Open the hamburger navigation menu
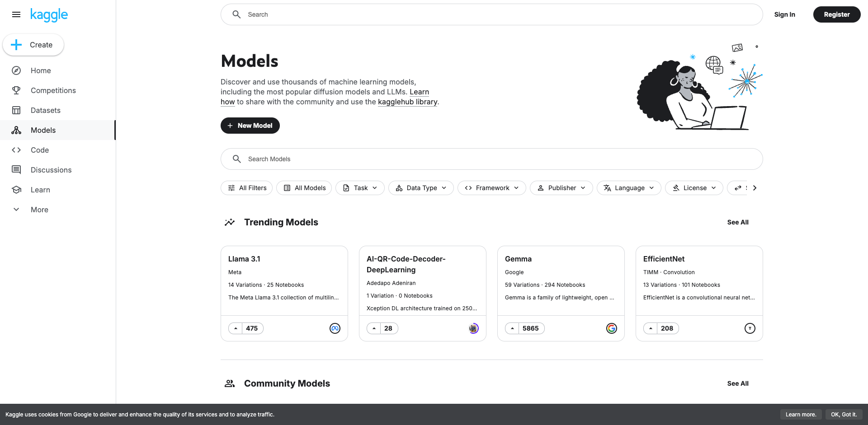Screen dimensions: 868x425 tap(16, 14)
